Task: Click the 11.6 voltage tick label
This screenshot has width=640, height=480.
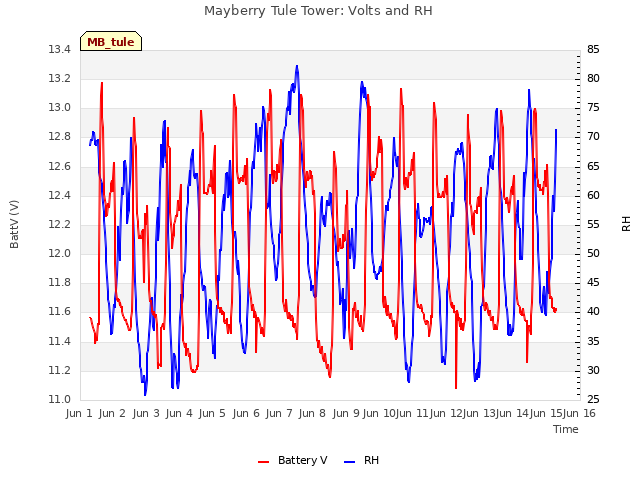Action: coord(60,312)
